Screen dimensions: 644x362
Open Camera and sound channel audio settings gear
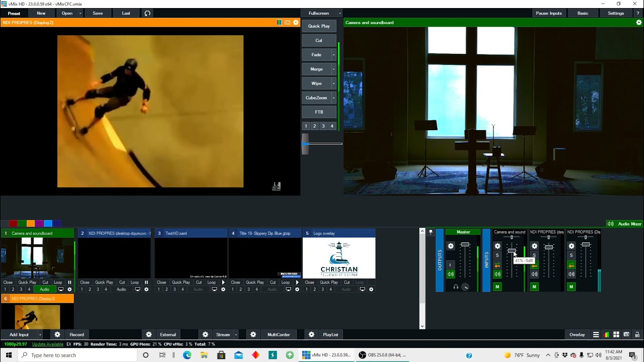point(498,246)
